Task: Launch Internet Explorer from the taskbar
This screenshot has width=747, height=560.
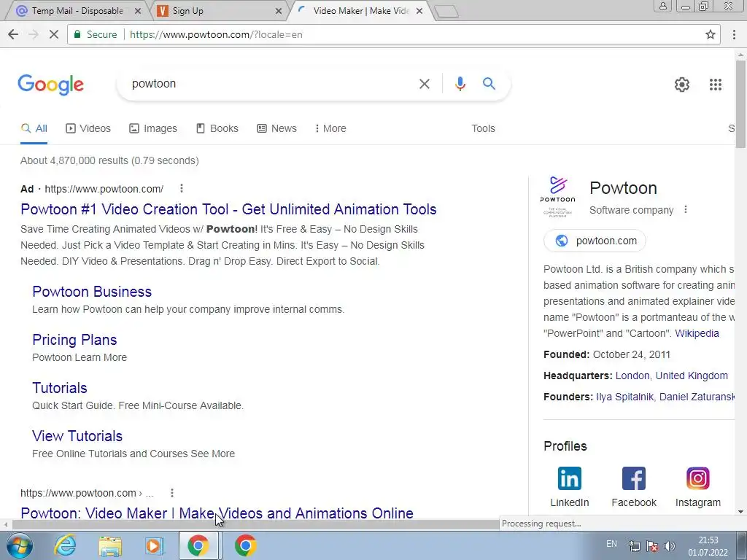Action: (x=65, y=545)
